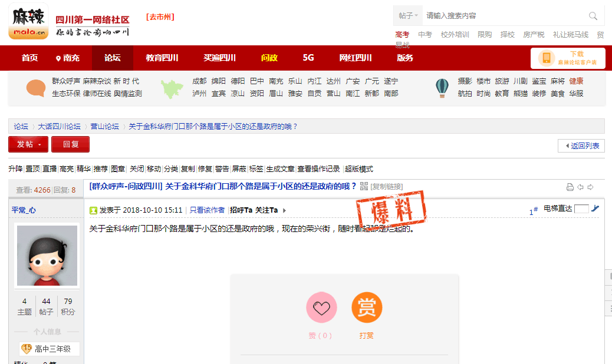Click 返回列表 to return to list
Screen dimensions: 612x364
coord(581,145)
